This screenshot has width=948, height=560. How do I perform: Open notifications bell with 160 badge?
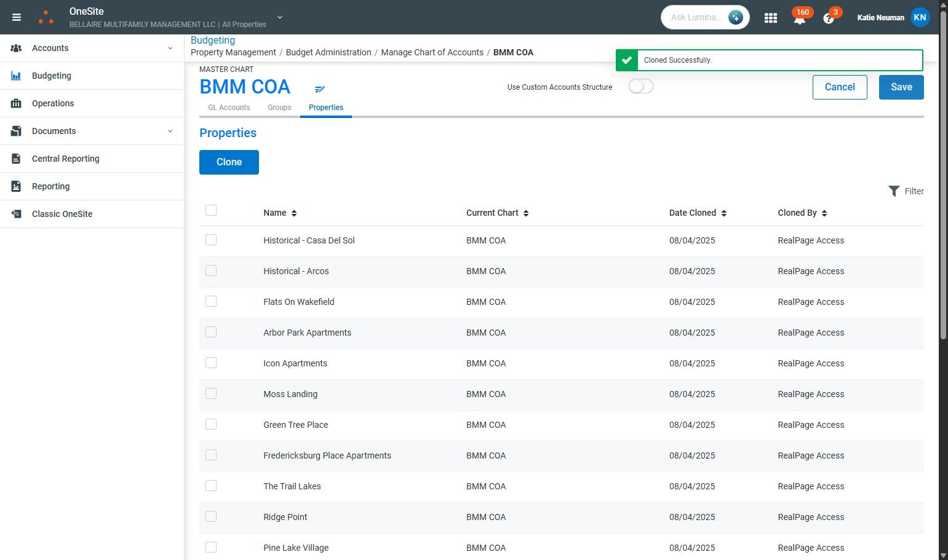tap(800, 18)
